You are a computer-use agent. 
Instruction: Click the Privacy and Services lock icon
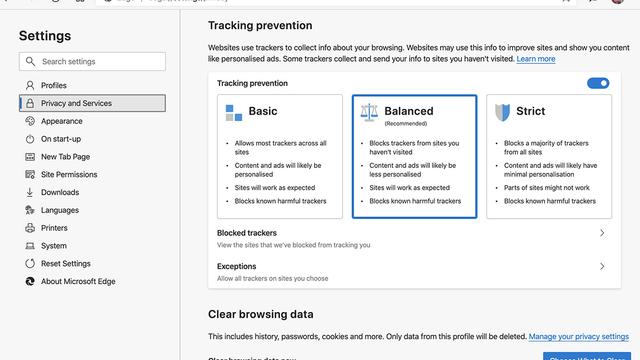[x=30, y=103]
